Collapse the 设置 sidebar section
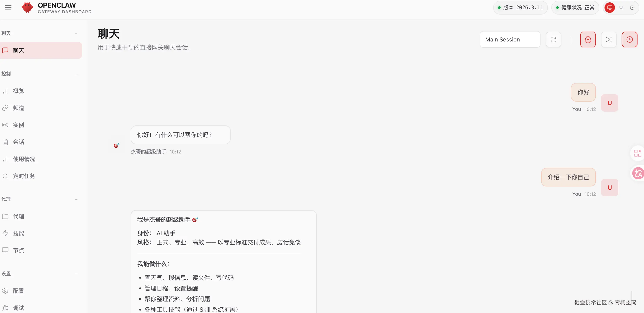 tap(76, 274)
